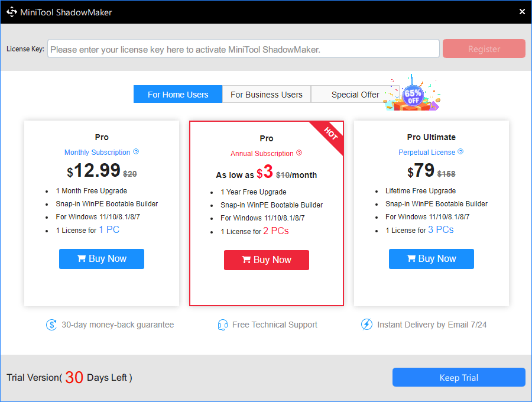Open the info tooltip next to Monthly Subscription
532x402 pixels.
[x=137, y=152]
